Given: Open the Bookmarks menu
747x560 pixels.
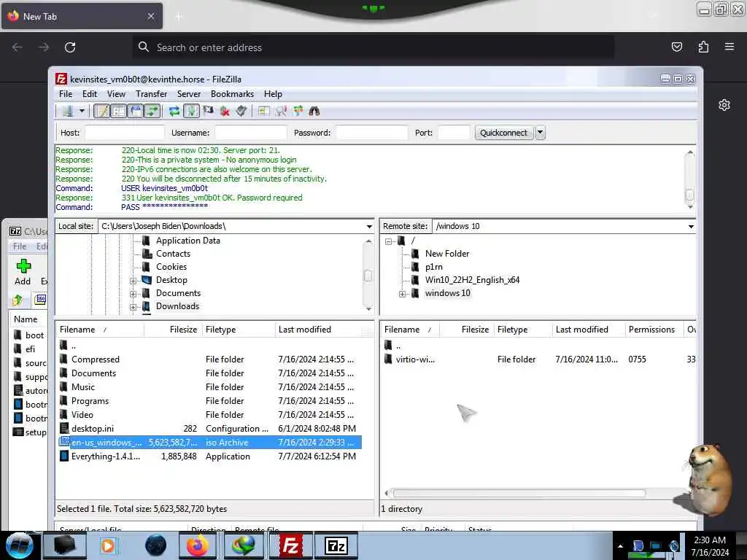Looking at the screenshot, I should pos(232,94).
